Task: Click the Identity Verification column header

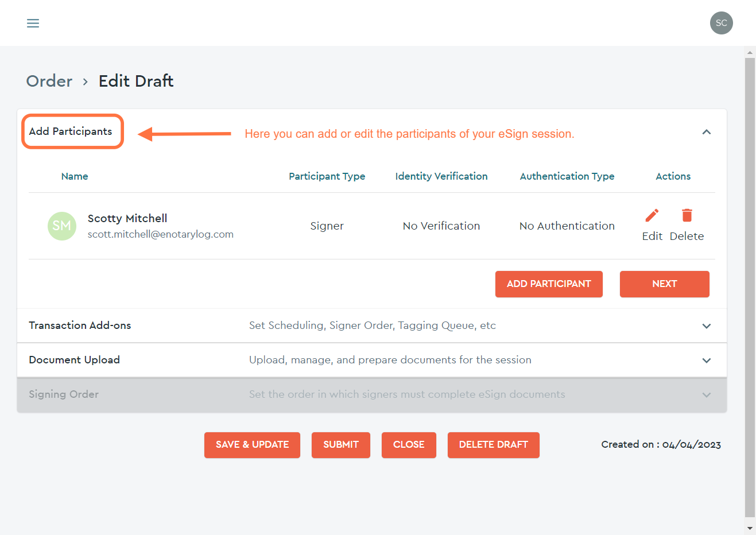Action: (x=441, y=176)
